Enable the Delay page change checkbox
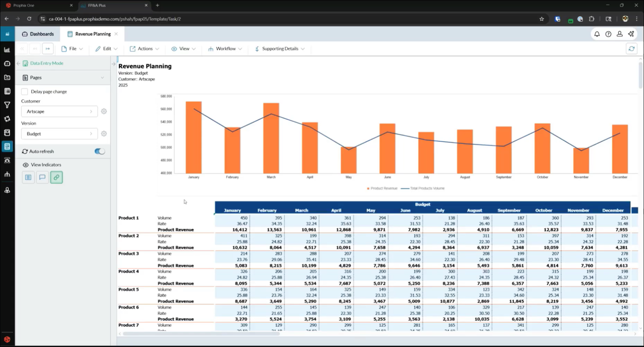The width and height of the screenshot is (644, 347). point(25,91)
